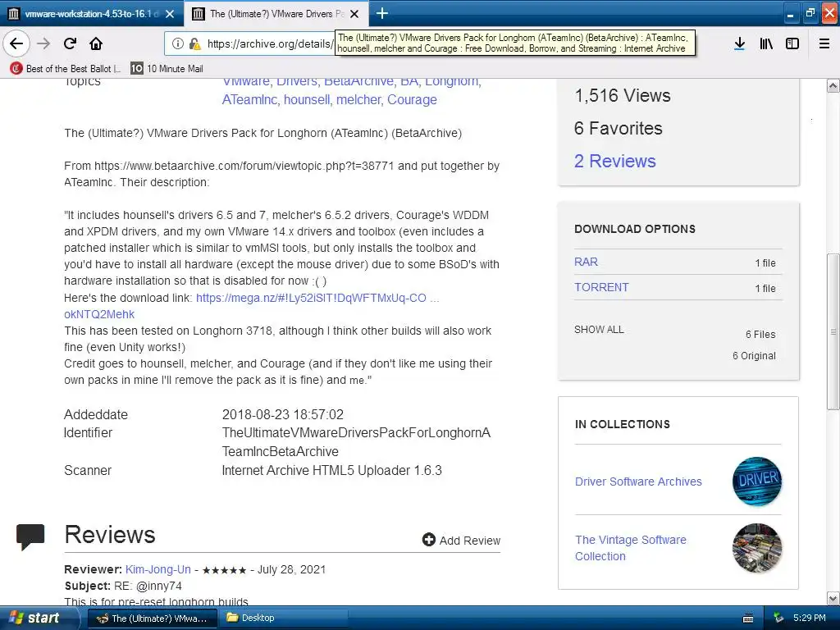The image size is (840, 630).
Task: Switch to the vmware-workstation-4.53 tab
Action: click(x=92, y=13)
